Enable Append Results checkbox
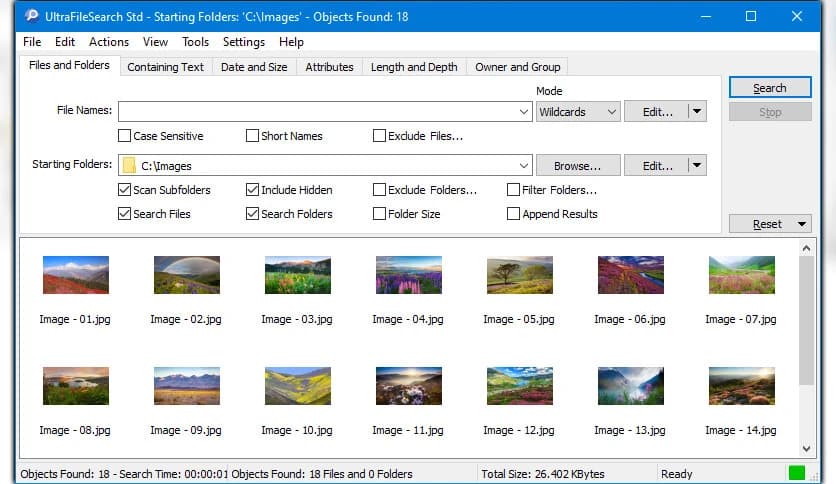 tap(513, 214)
